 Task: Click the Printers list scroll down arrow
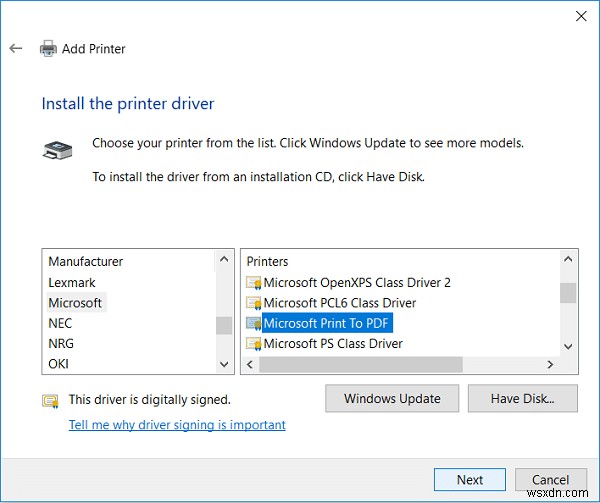[568, 347]
